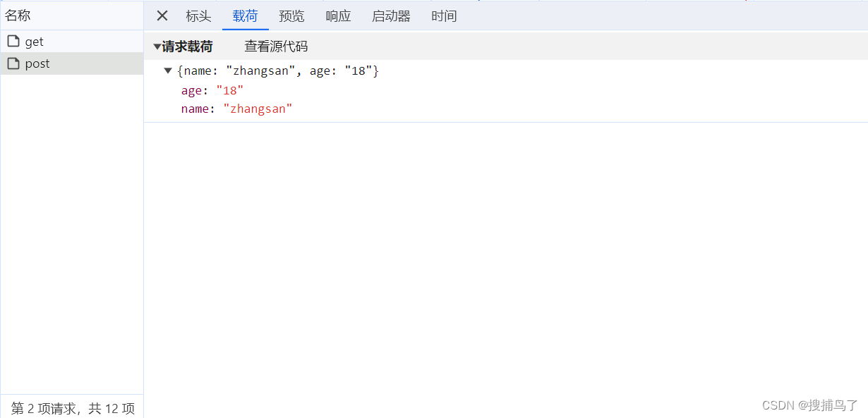Screen dimensions: 868x418
Task: Select the post request in the name list
Action: (37, 63)
